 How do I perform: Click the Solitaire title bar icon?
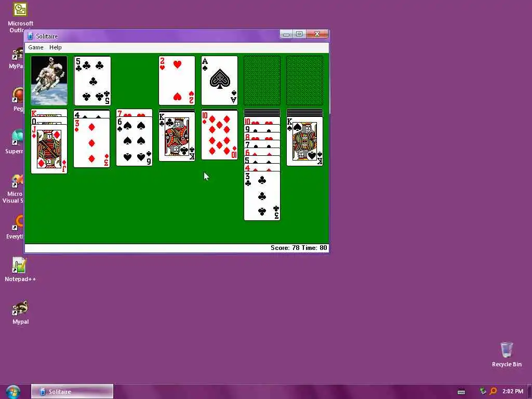30,36
